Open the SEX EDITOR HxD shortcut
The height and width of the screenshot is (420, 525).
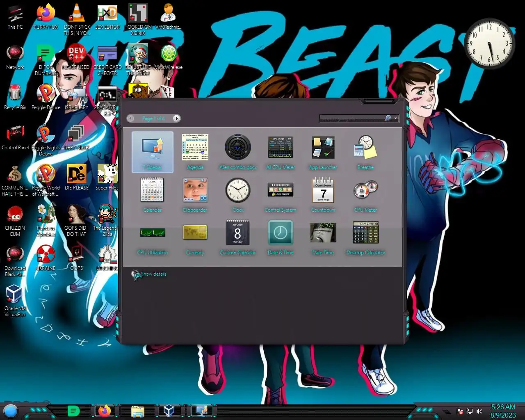(107, 17)
